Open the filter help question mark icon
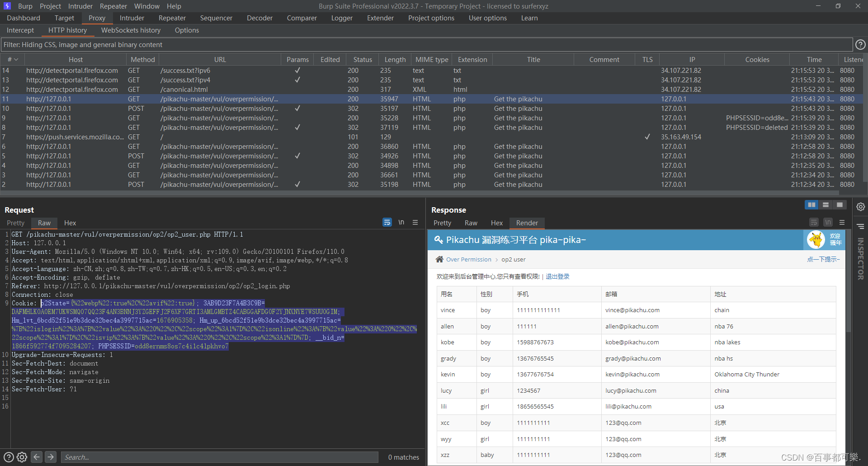Screen dimensions: 868x466 [x=860, y=45]
